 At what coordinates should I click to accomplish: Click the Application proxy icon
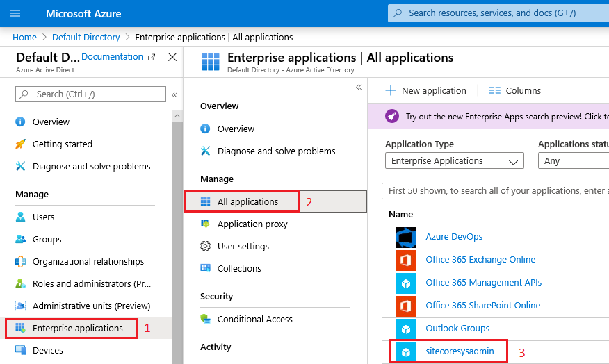[205, 224]
